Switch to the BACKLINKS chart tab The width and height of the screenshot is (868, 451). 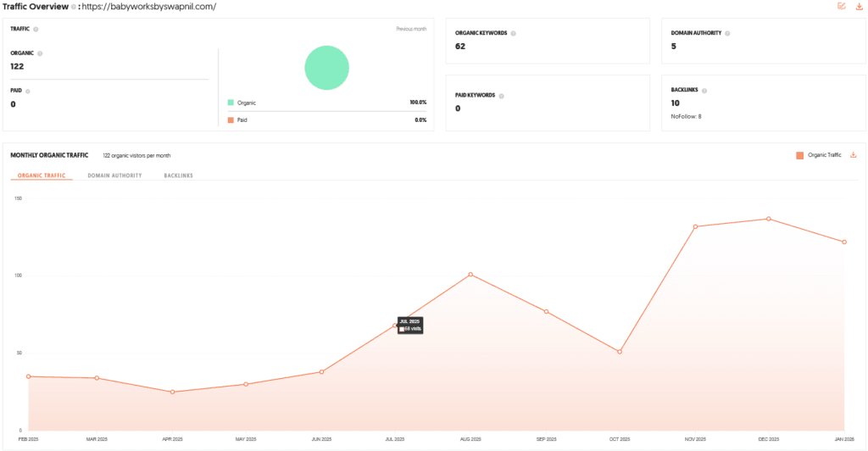[x=178, y=175]
